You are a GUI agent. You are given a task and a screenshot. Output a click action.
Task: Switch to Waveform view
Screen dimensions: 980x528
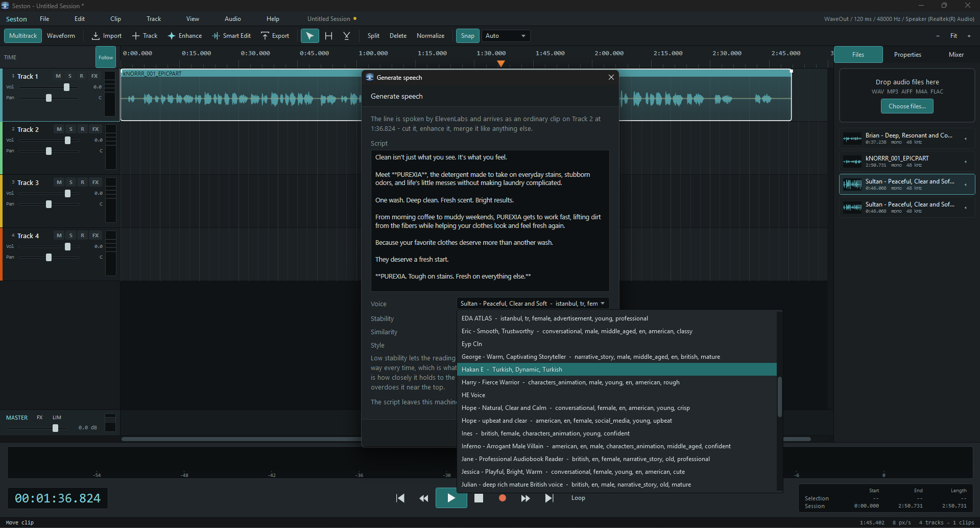pos(61,36)
